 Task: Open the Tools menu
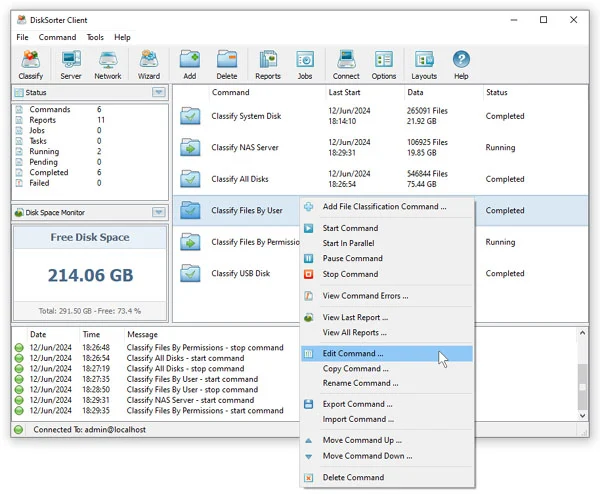click(x=95, y=37)
